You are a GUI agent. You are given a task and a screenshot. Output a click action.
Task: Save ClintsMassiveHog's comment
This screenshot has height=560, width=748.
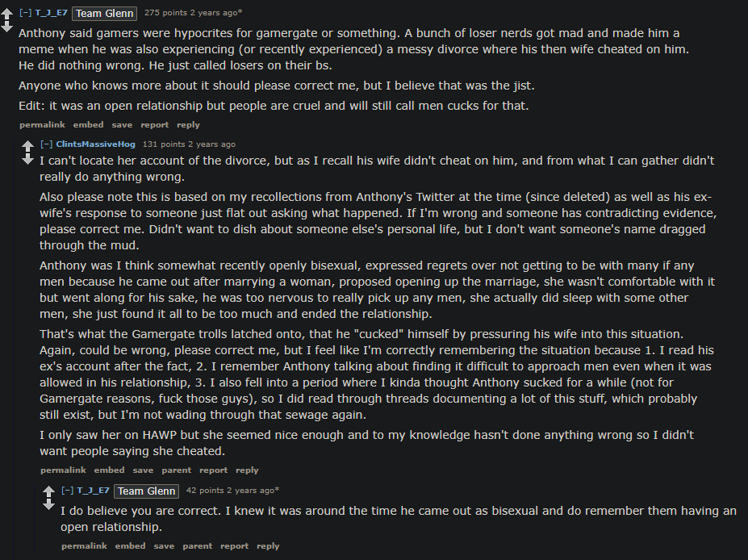point(143,470)
